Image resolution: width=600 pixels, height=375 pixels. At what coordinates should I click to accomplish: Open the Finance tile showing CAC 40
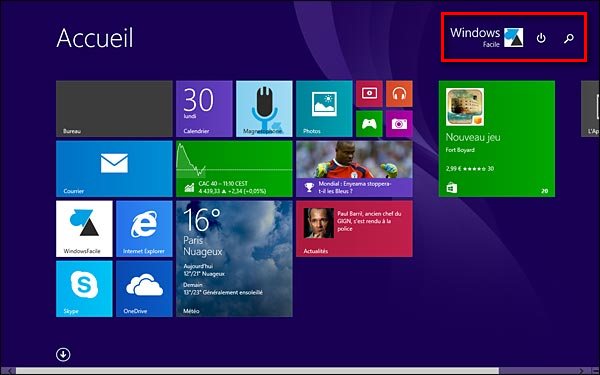234,169
